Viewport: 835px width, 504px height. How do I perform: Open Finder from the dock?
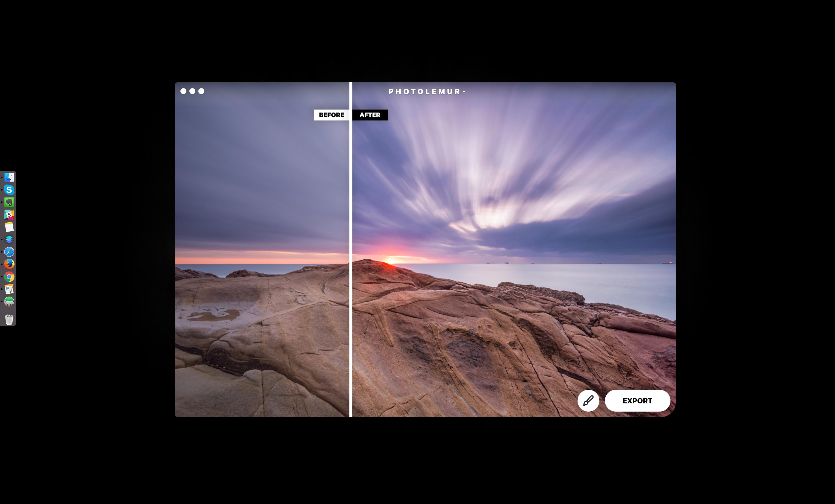pos(9,177)
